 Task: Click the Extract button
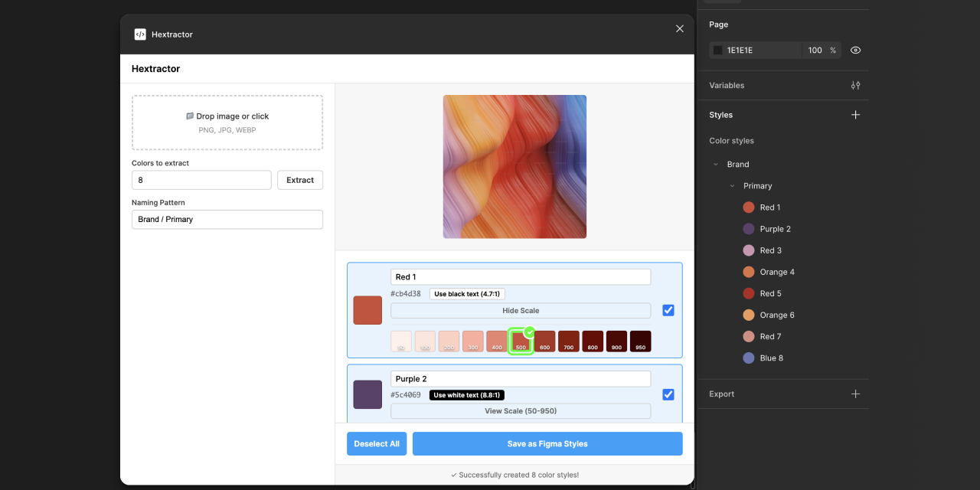(x=299, y=179)
